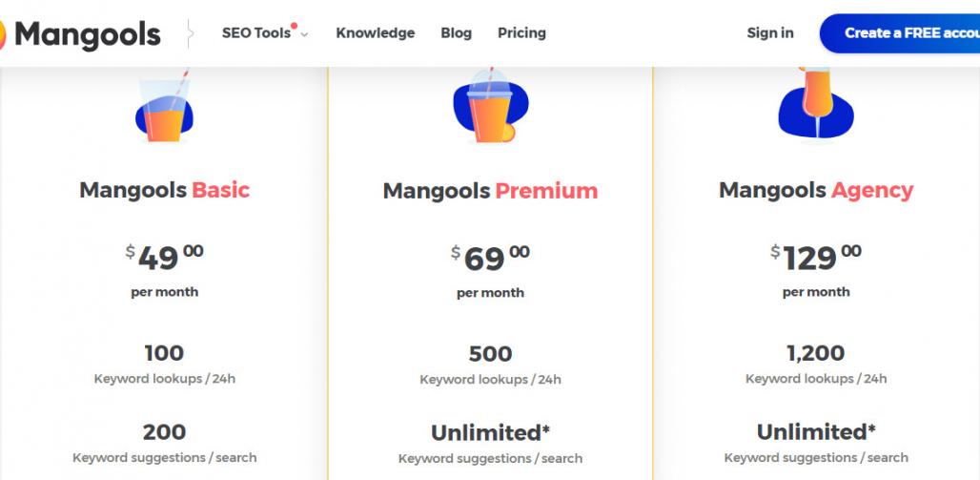Select the Mangools Basic plan title
The height and width of the screenshot is (480, 980).
(164, 190)
